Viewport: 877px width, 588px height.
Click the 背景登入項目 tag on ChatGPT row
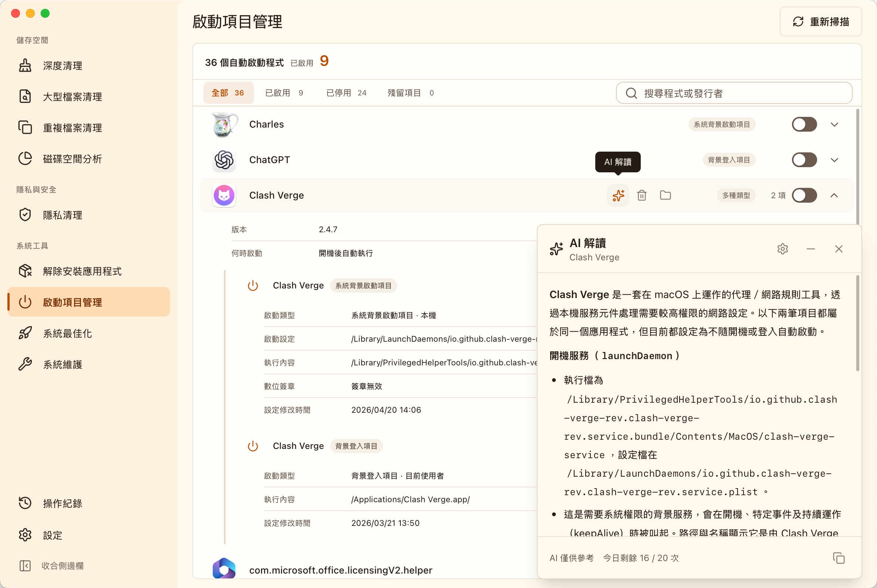click(x=729, y=160)
